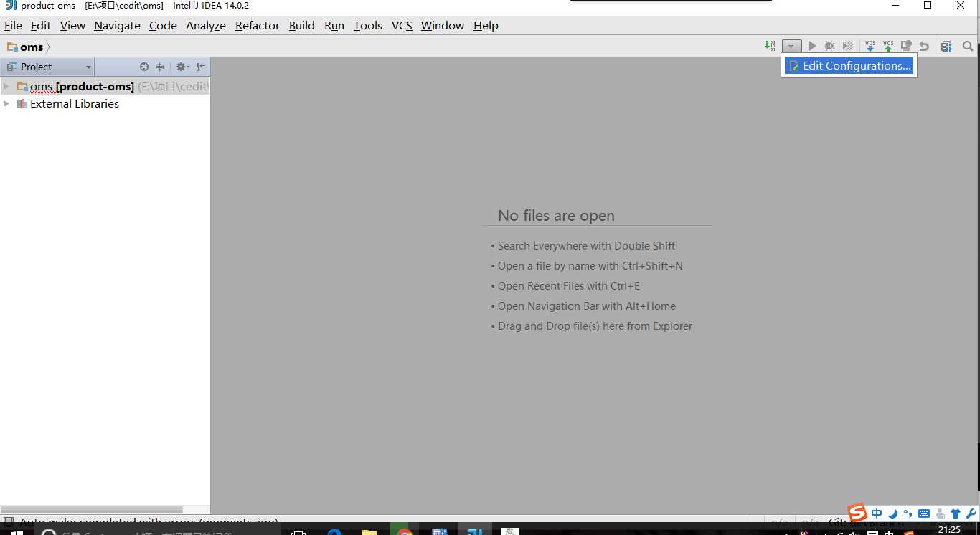
Task: Open the Run menu
Action: (x=334, y=25)
